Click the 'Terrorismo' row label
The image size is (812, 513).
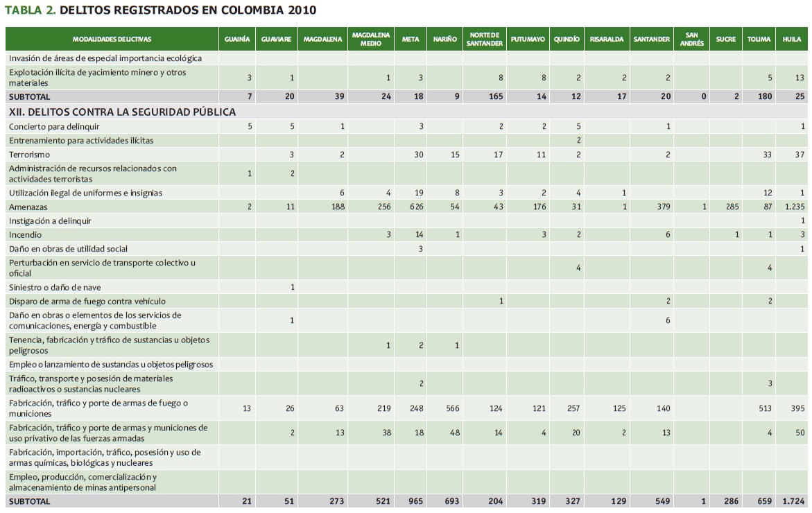[x=29, y=155]
